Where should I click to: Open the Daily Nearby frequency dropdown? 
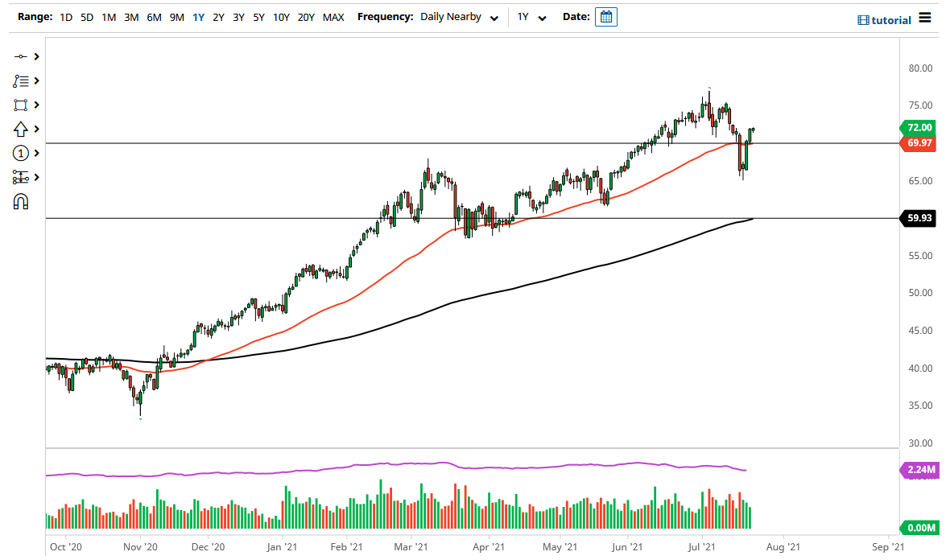tap(457, 16)
